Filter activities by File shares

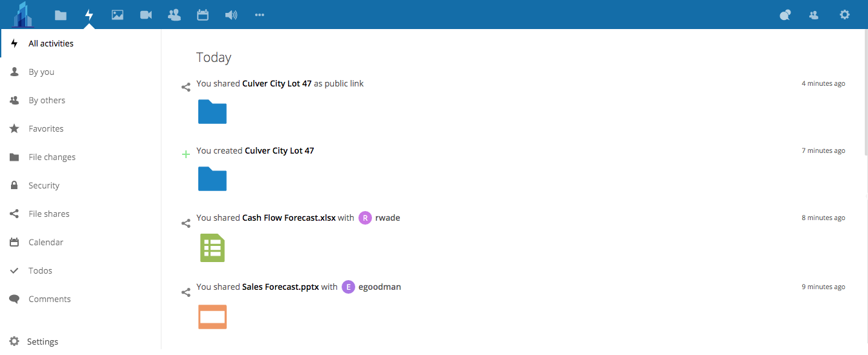coord(48,214)
